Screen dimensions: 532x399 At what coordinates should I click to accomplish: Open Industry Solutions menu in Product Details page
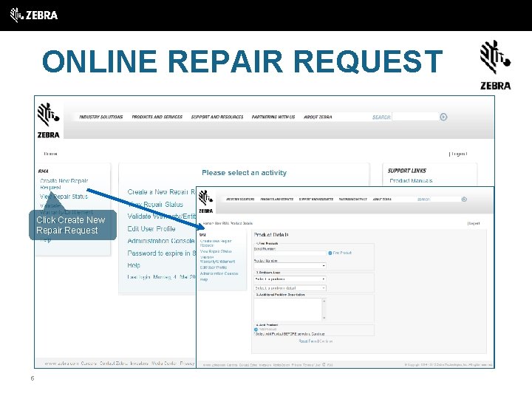pyautogui.click(x=240, y=199)
